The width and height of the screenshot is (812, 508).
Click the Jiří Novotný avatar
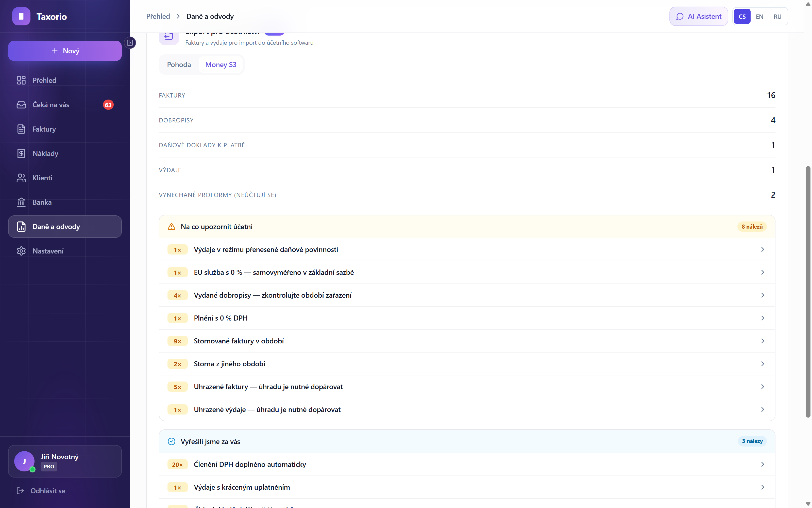[24, 461]
